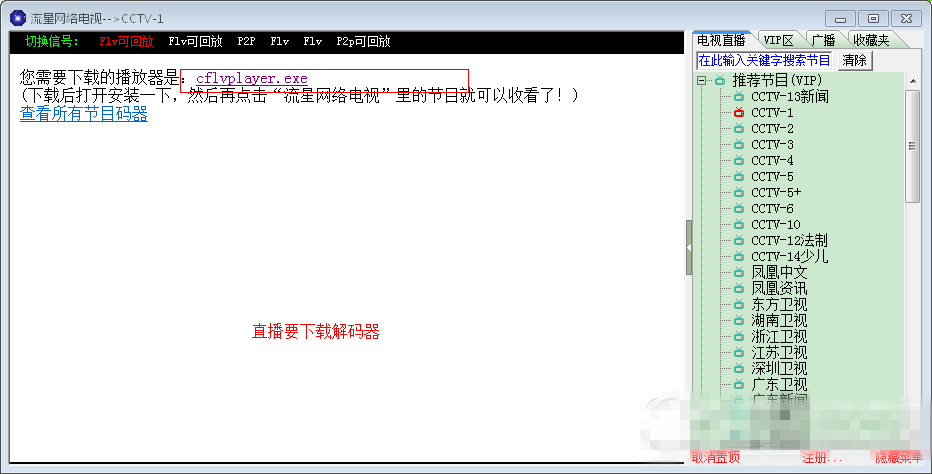This screenshot has height=474, width=932.
Task: Click the 流星网络电视 app icon in title bar
Action: pyautogui.click(x=18, y=18)
